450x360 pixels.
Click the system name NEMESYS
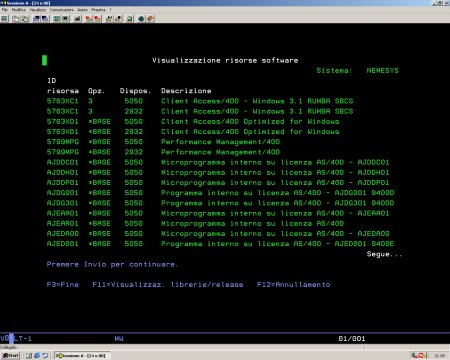[x=382, y=70]
